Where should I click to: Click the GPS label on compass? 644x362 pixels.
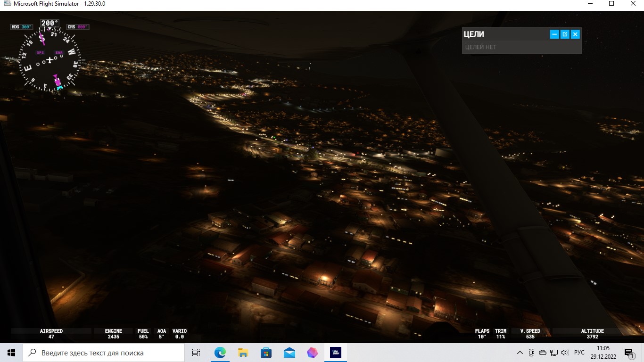tap(40, 52)
